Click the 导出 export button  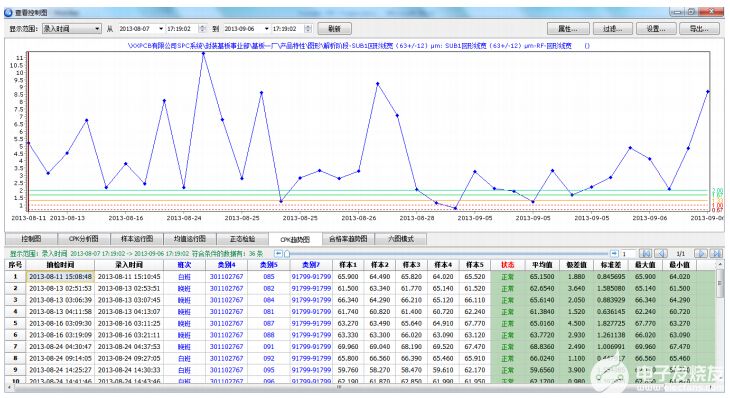(x=699, y=29)
